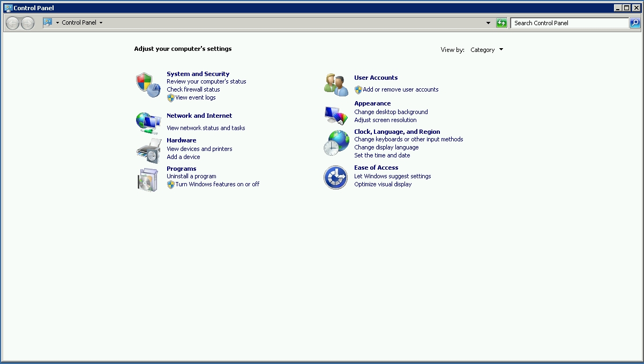Open User Accounts heading link
644x364 pixels.
click(376, 78)
